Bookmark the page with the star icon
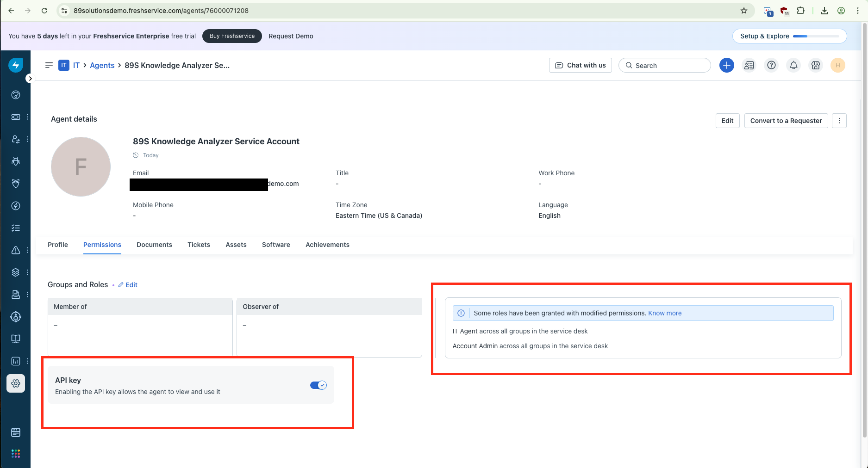 (x=744, y=11)
